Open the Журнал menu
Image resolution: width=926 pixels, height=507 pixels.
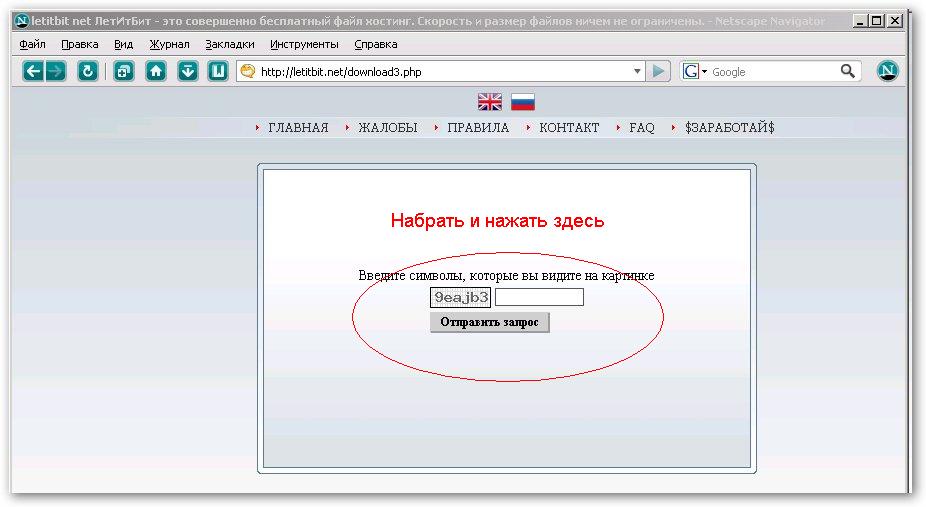pyautogui.click(x=169, y=44)
